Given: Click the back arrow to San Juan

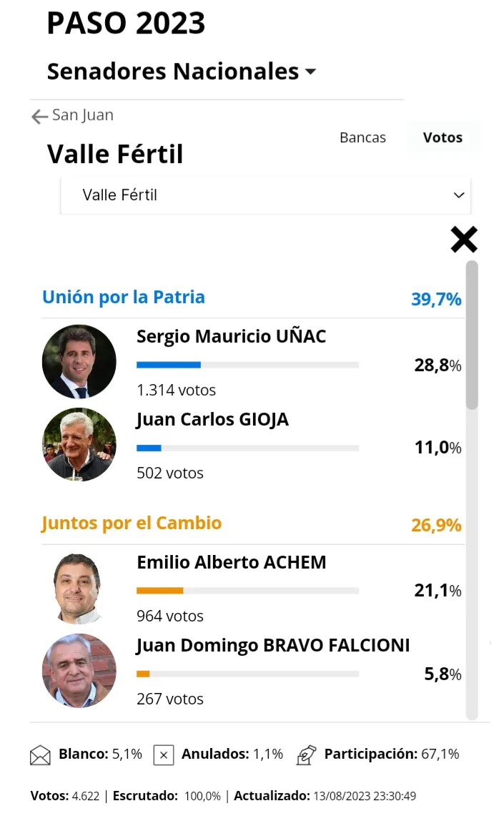Looking at the screenshot, I should click(x=39, y=117).
